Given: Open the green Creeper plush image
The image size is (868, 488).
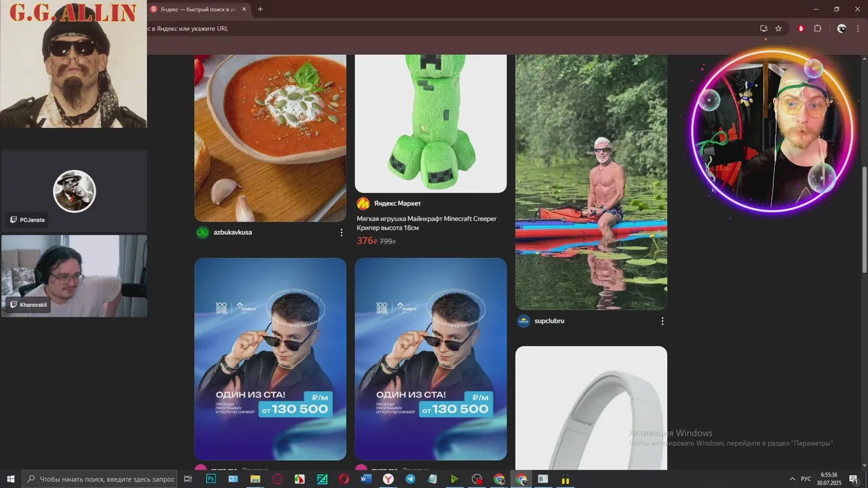Looking at the screenshot, I should pyautogui.click(x=431, y=123).
